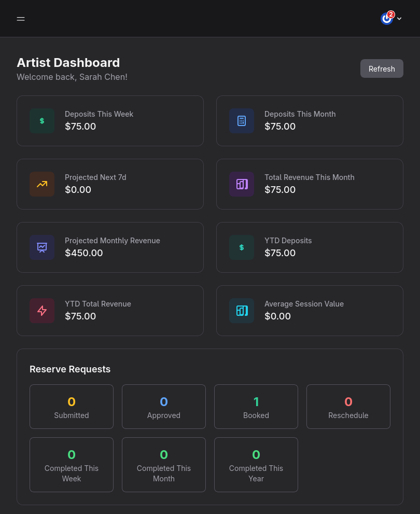
Task: Open the hamburger navigation menu
Action: pos(21,19)
